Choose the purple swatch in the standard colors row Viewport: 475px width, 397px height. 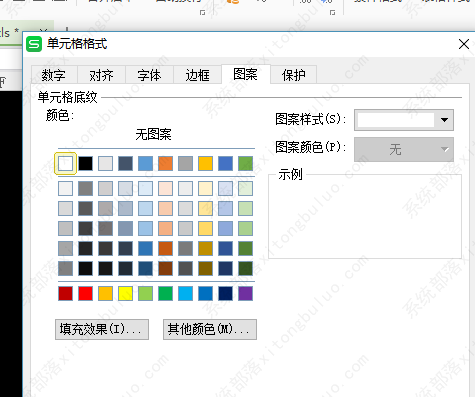245,293
